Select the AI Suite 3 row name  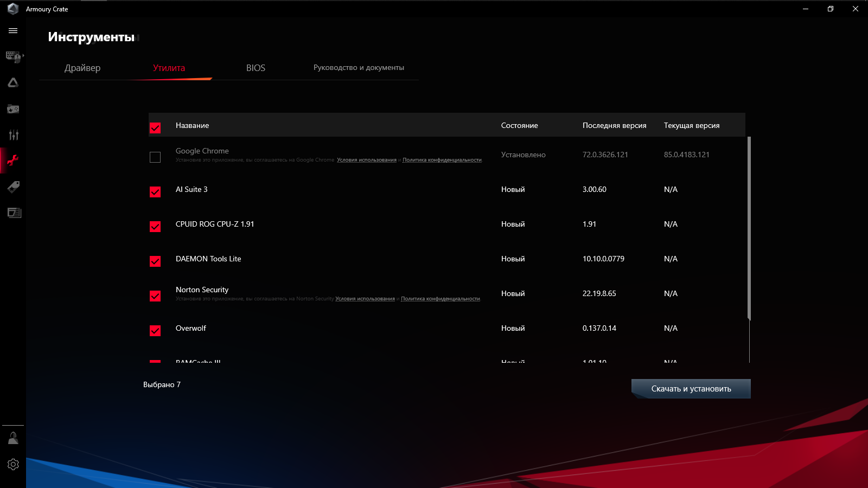point(192,189)
